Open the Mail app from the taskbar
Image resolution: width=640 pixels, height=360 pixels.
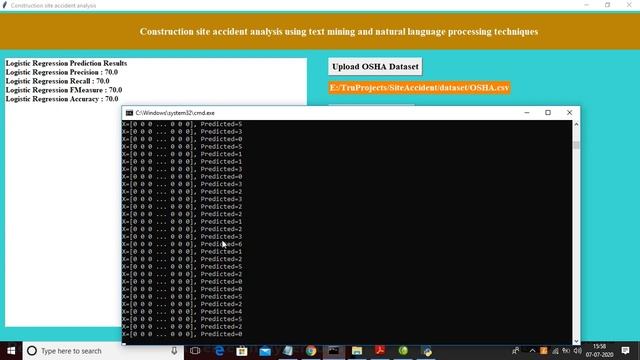tap(265, 351)
